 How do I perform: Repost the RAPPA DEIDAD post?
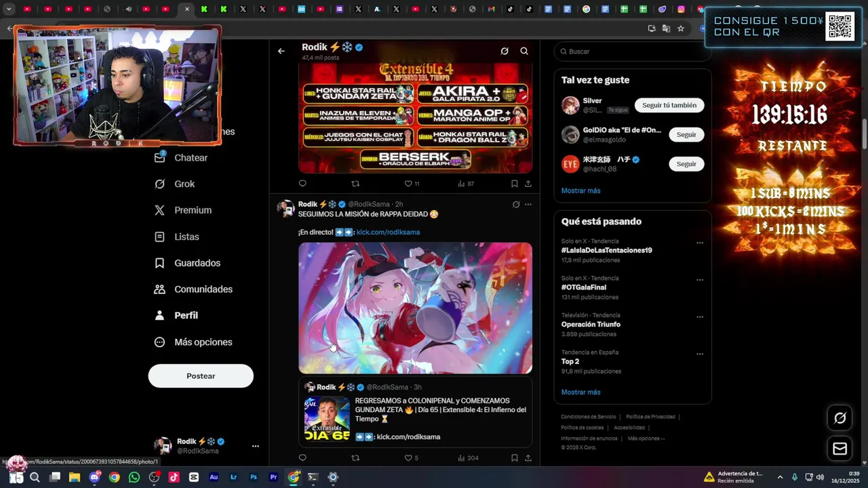click(x=355, y=458)
